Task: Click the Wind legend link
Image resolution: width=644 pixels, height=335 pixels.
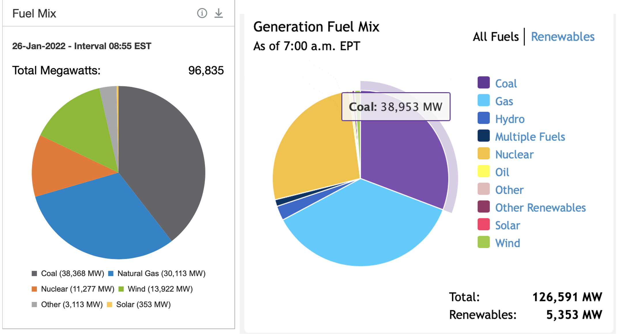Action: pos(507,243)
